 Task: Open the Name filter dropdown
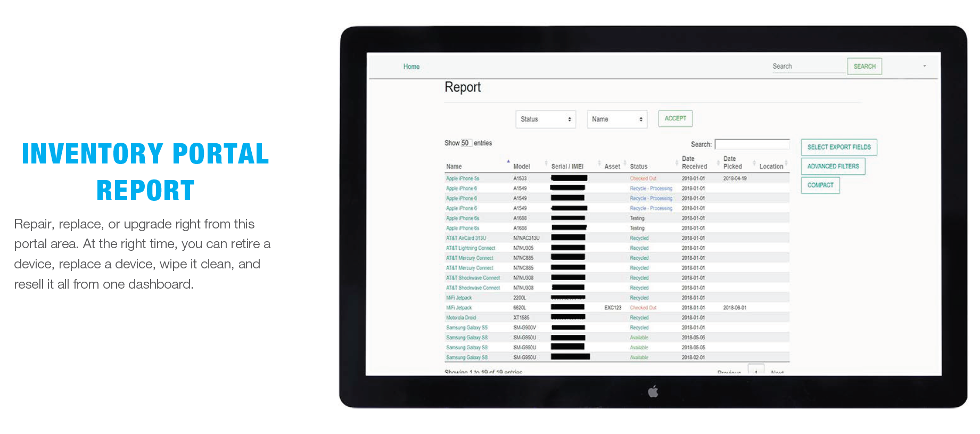pyautogui.click(x=617, y=119)
